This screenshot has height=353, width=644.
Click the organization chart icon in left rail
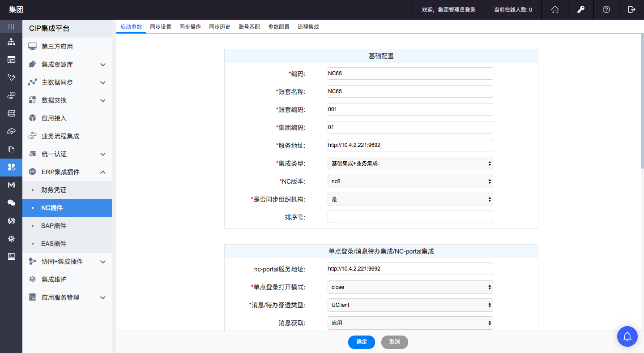point(11,42)
